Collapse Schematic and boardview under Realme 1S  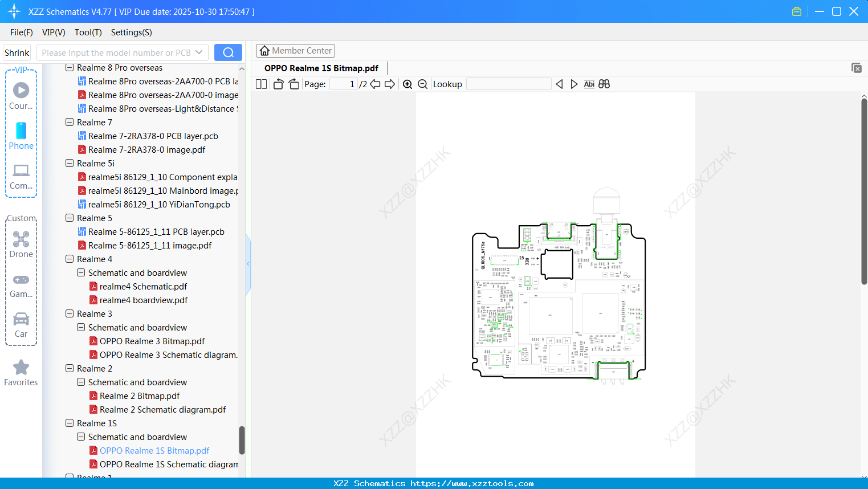[81, 437]
